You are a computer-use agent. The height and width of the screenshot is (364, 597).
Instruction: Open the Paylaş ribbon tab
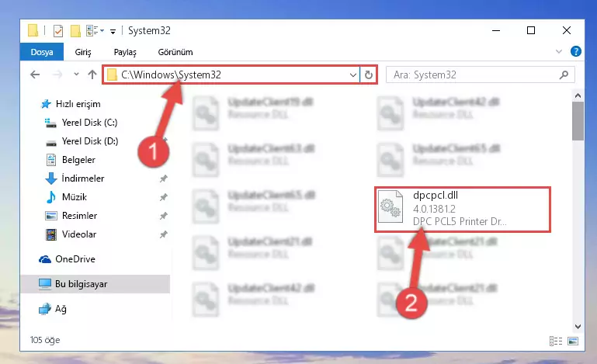coord(125,52)
